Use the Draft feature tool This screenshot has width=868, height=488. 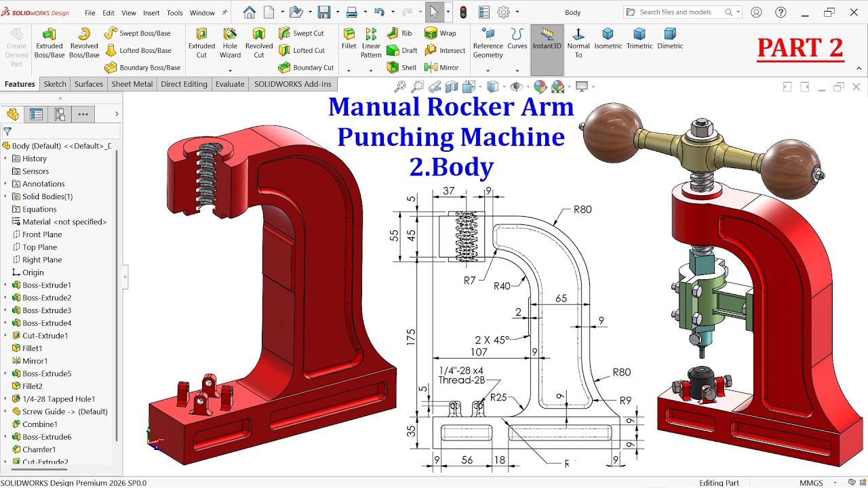click(402, 50)
